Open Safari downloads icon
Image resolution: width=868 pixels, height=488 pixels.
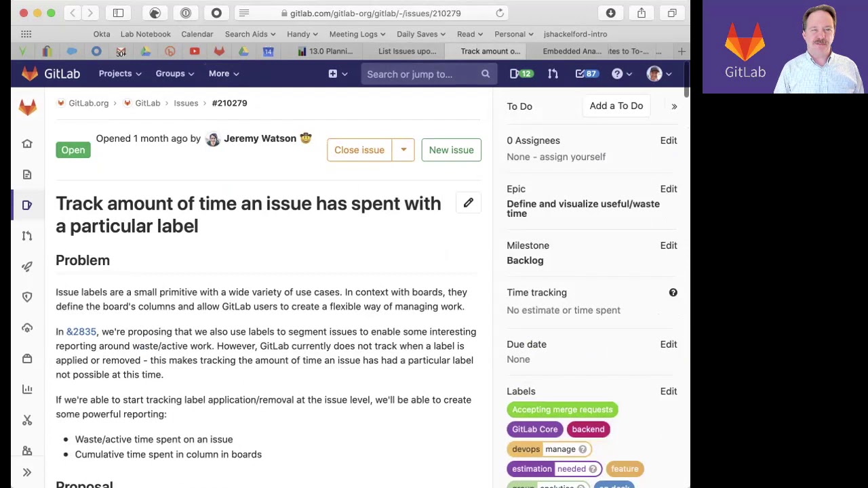(x=610, y=13)
